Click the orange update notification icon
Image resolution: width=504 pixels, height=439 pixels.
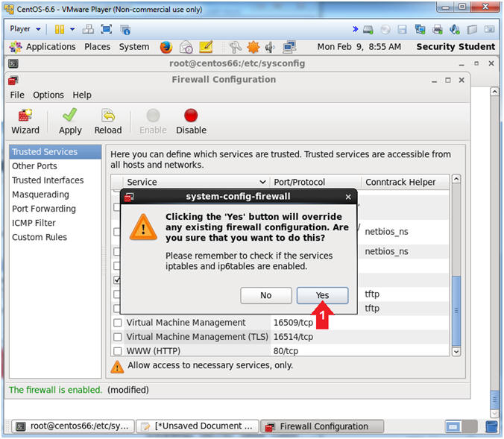[x=253, y=47]
